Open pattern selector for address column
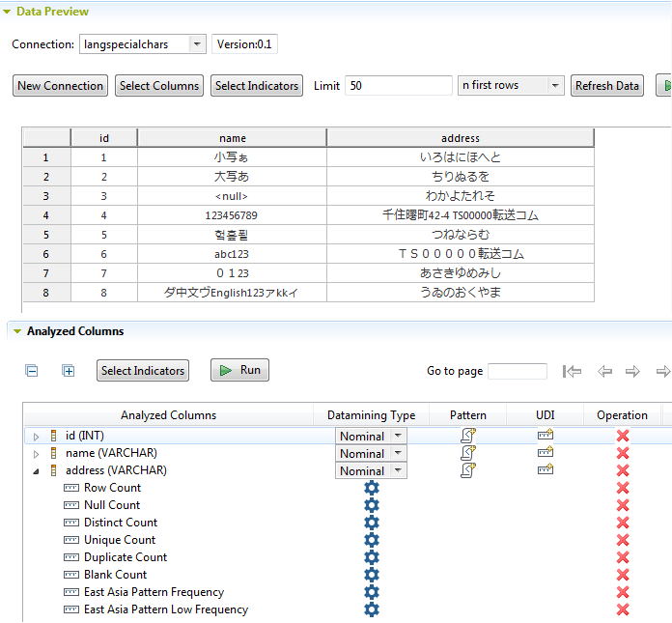This screenshot has height=623, width=672. coord(468,470)
